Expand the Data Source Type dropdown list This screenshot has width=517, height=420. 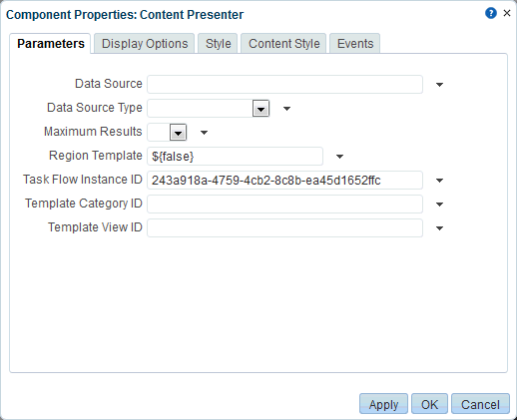coord(260,109)
